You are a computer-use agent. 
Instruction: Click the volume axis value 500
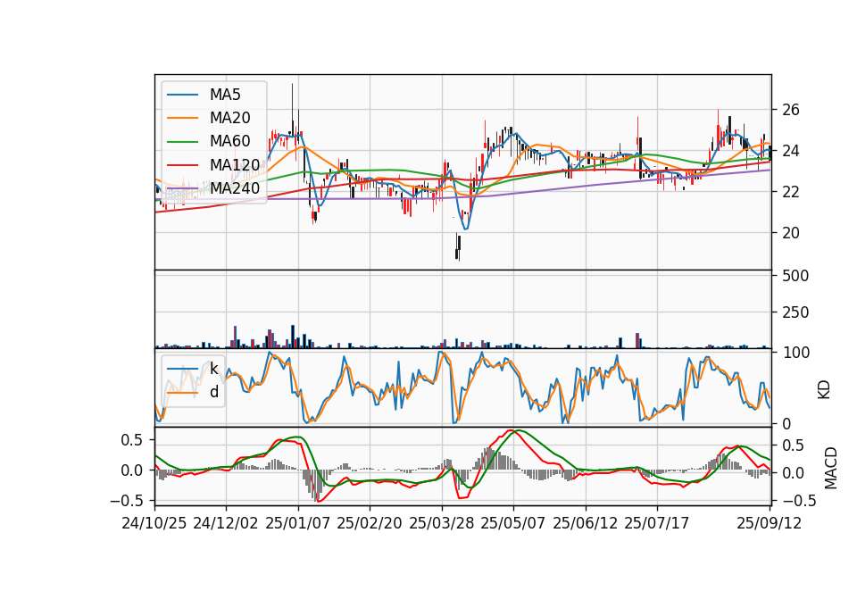click(795, 276)
